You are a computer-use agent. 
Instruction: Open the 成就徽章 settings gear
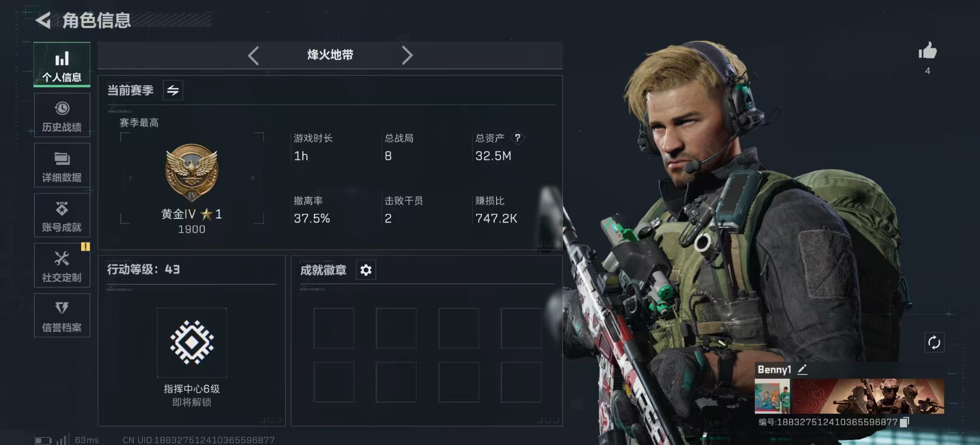(366, 270)
